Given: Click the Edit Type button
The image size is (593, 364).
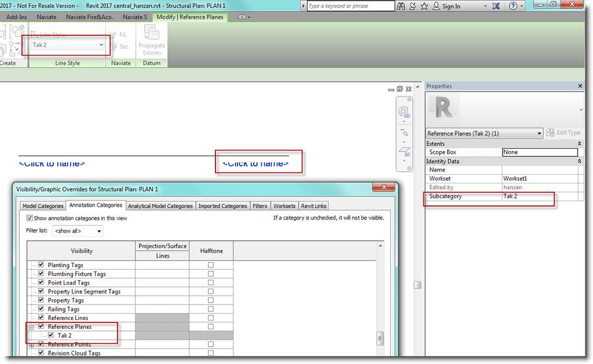Looking at the screenshot, I should coord(563,133).
